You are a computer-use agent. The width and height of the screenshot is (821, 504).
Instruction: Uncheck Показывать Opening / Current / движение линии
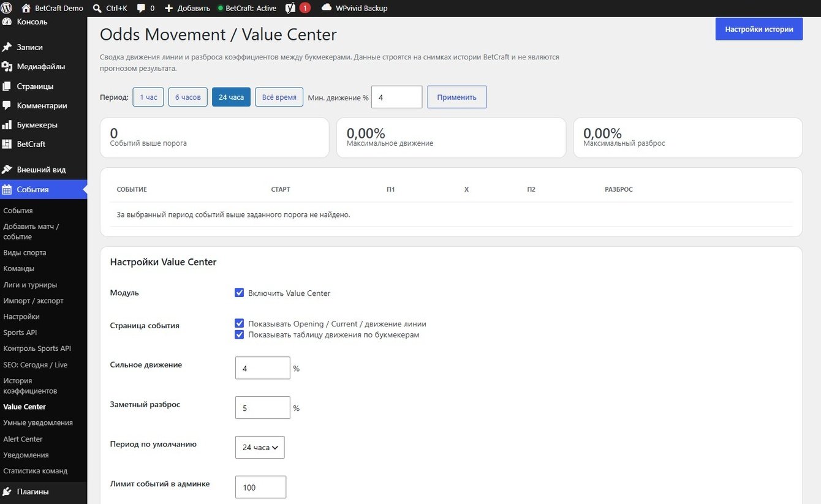[240, 323]
